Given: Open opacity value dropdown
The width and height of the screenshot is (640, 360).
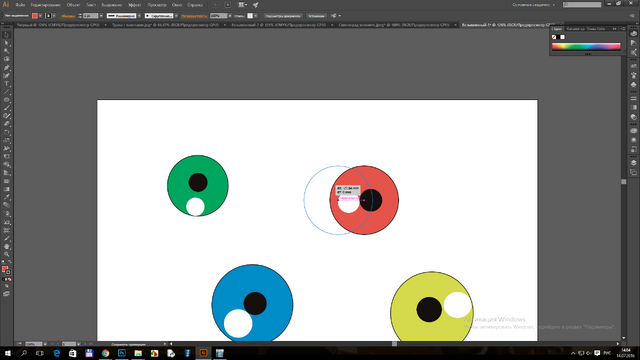Looking at the screenshot, I should coord(230,16).
